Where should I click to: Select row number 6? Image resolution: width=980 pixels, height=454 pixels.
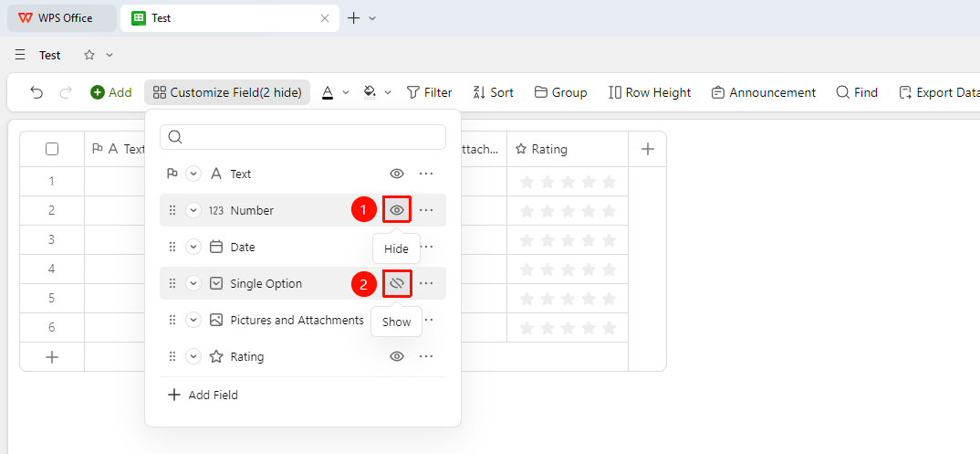tap(52, 327)
